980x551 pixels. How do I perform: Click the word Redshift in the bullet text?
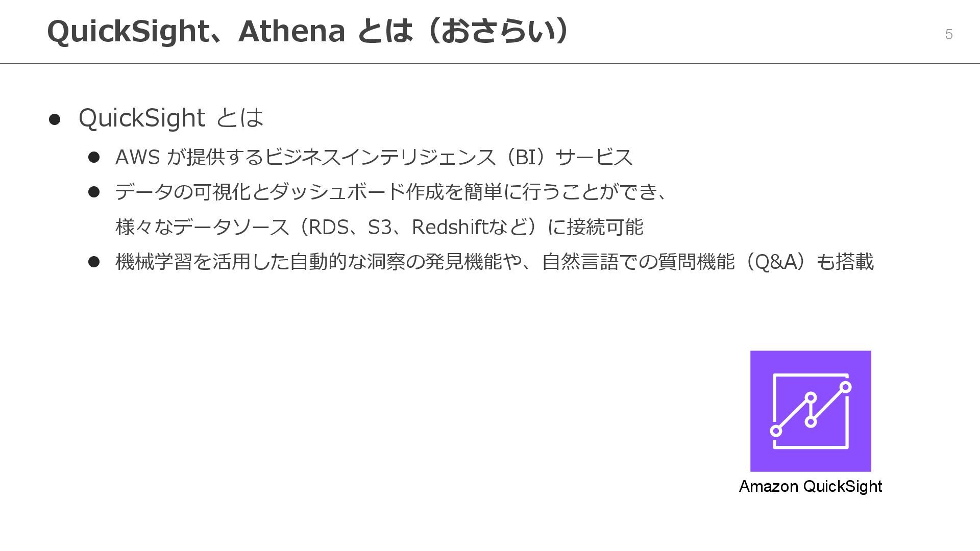point(450,227)
